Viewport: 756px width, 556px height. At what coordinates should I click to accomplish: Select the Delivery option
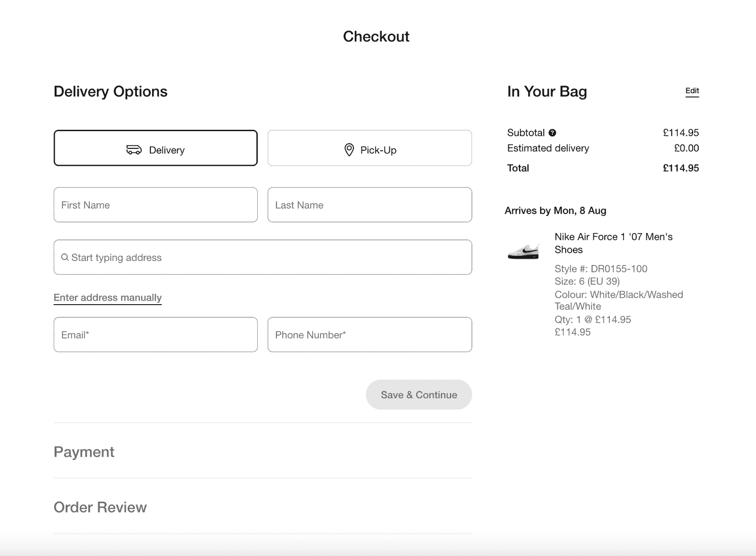point(155,148)
